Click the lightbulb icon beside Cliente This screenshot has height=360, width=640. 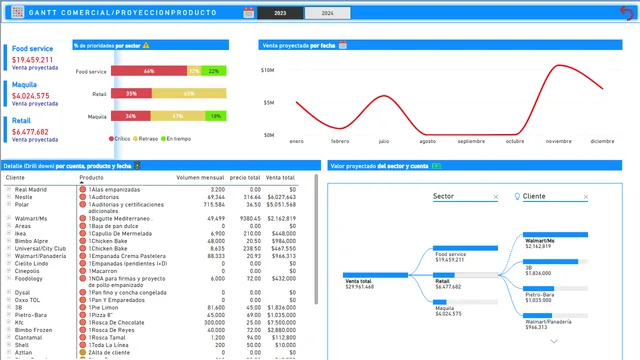coord(517,196)
